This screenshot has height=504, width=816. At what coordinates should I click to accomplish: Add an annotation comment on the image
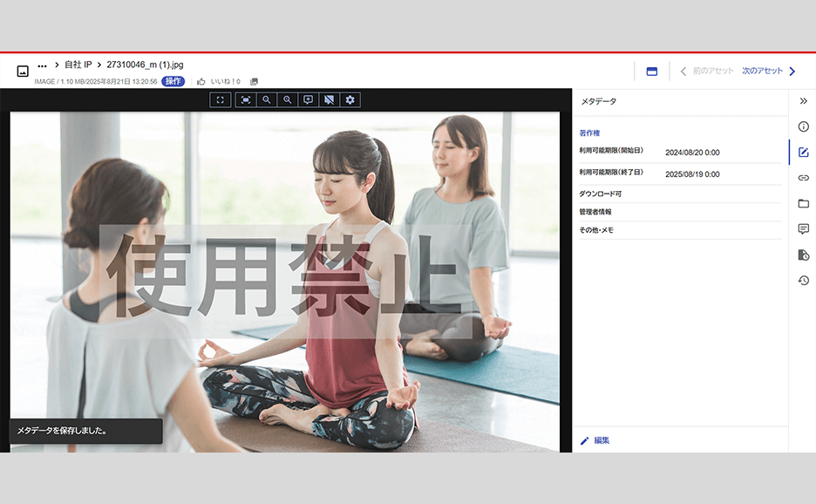[x=309, y=99]
